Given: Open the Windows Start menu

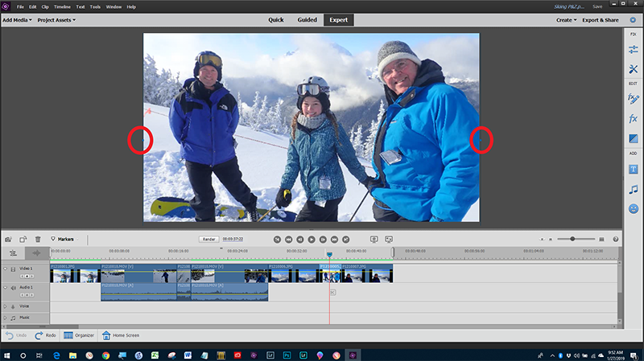Looking at the screenshot, I should pos(6,355).
